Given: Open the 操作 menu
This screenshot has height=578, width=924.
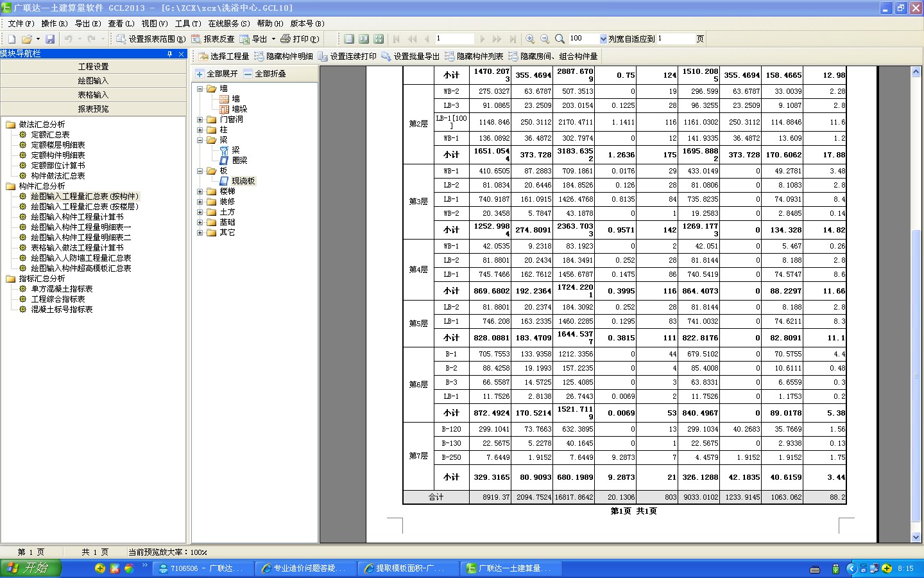Looking at the screenshot, I should pos(54,23).
